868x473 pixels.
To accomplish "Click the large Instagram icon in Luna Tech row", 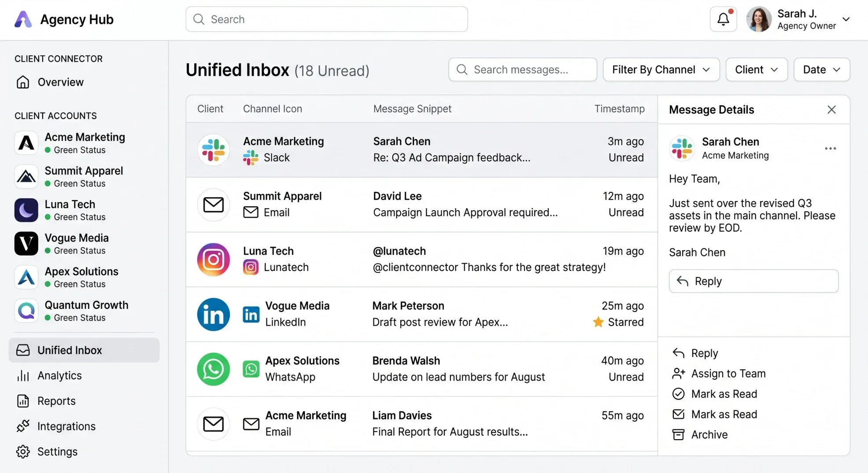I will [x=214, y=260].
